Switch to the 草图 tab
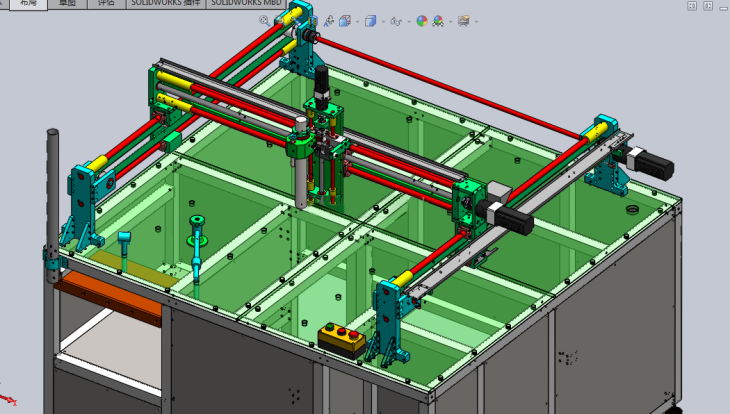Image resolution: width=730 pixels, height=414 pixels. tap(66, 4)
